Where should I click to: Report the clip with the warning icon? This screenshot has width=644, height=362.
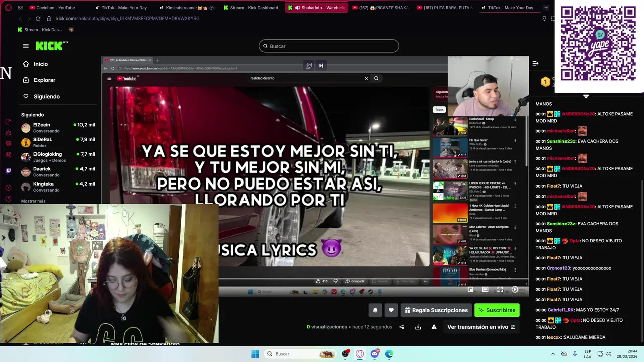tap(434, 327)
